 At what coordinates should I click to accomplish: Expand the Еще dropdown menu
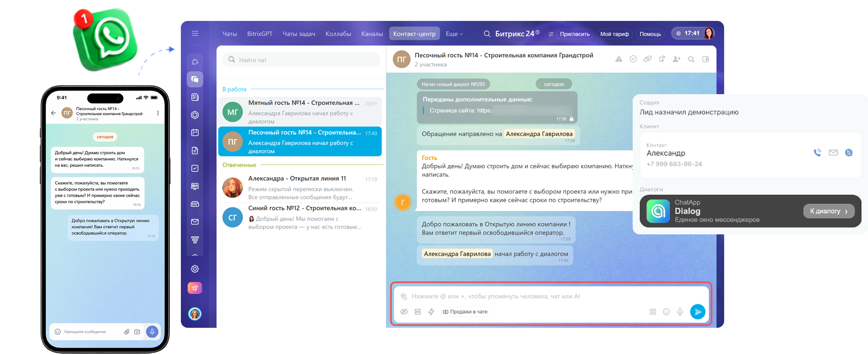point(454,34)
